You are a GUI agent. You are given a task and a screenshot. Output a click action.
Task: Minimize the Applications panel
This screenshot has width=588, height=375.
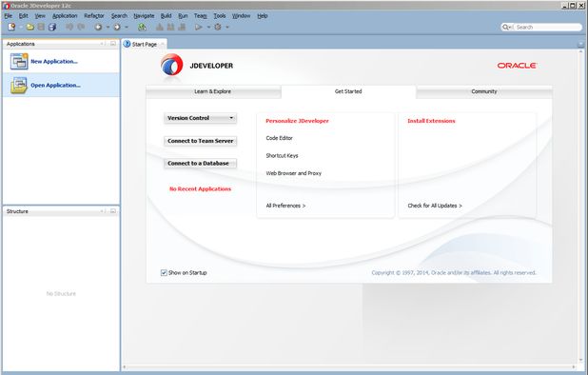click(x=113, y=44)
